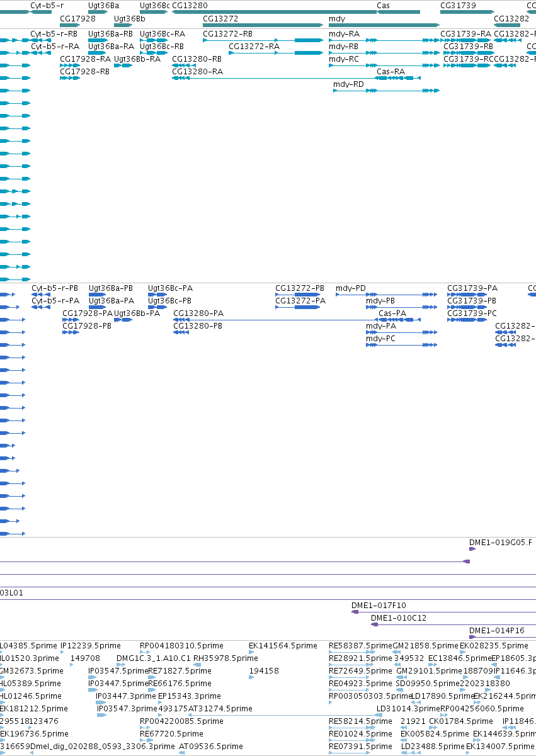This screenshot has height=756, width=536.
Task: Click the mdy gene label
Action: (337, 18)
